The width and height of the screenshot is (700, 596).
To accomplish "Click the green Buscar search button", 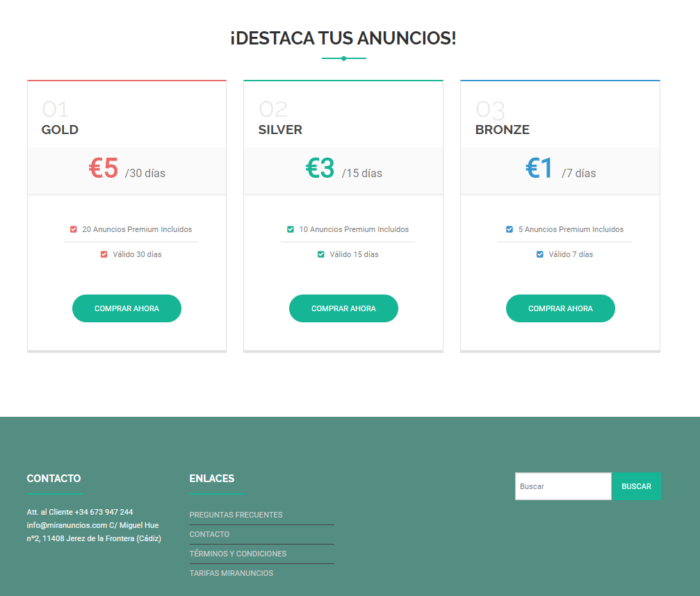I will 636,486.
